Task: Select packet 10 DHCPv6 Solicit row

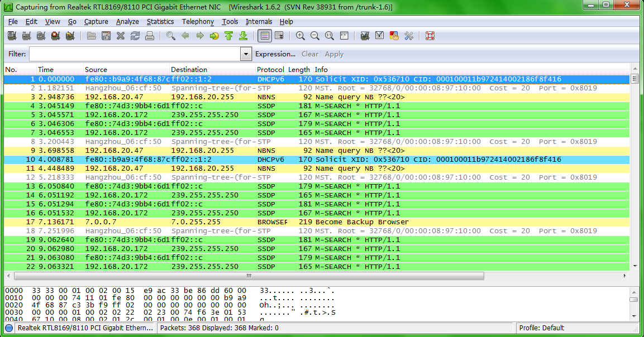Action: [317, 160]
